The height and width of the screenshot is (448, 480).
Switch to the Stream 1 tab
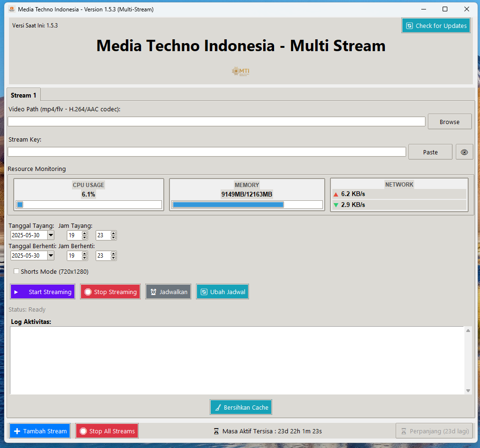[24, 95]
